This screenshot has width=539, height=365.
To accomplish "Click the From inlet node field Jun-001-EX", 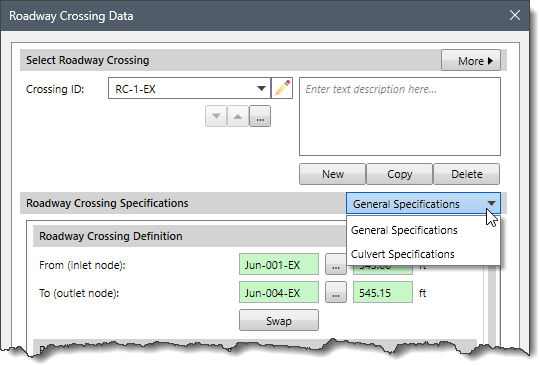I will (x=279, y=265).
